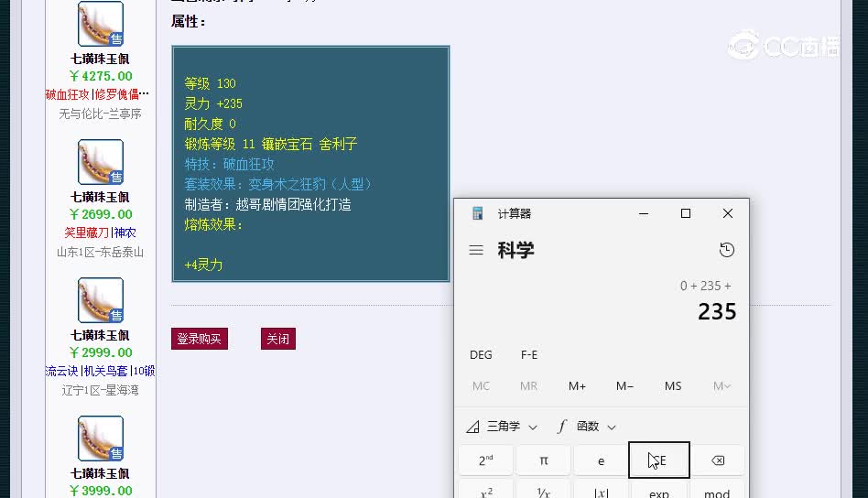Click Euler's number e key
Viewport: 868px width, 498px height.
602,460
